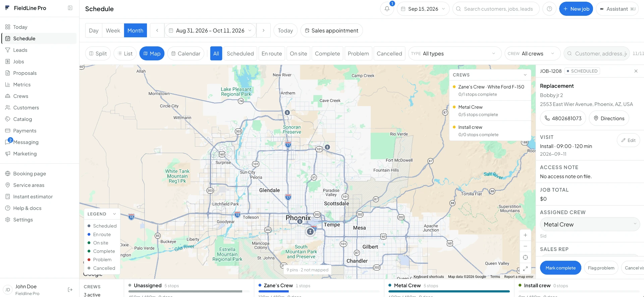Switch to Calendar view
644x297 pixels.
click(186, 54)
